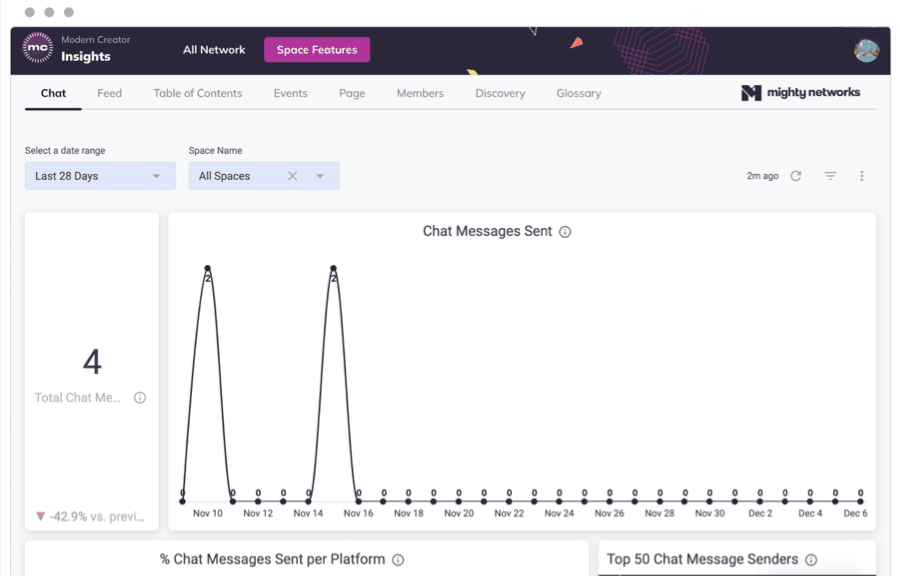900x576 pixels.
Task: Select the Space Features button
Action: pyautogui.click(x=317, y=50)
